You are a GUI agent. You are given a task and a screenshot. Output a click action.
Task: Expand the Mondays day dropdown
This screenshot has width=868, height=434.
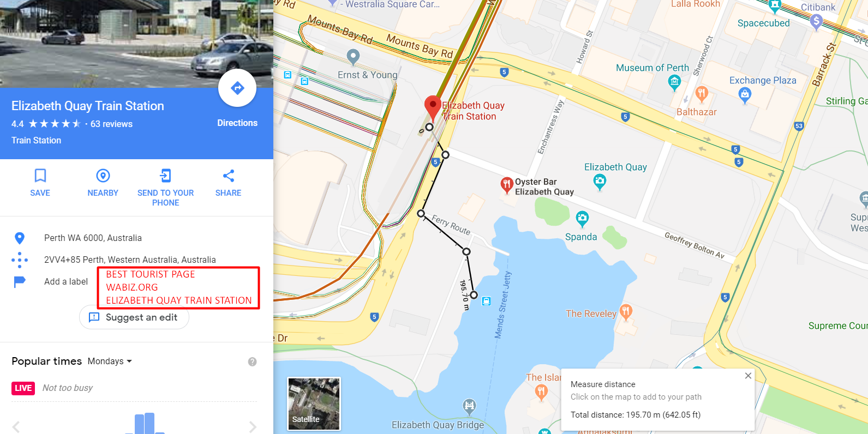coord(110,361)
